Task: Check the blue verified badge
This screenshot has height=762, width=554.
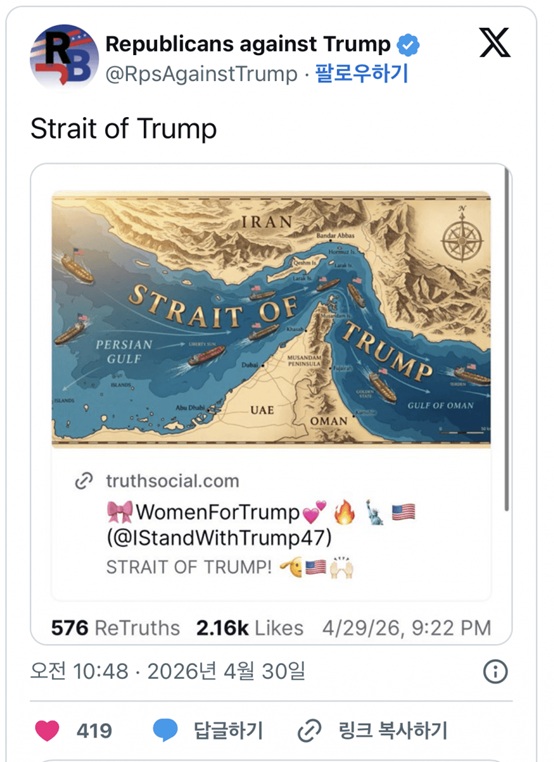Action: pyautogui.click(x=408, y=45)
